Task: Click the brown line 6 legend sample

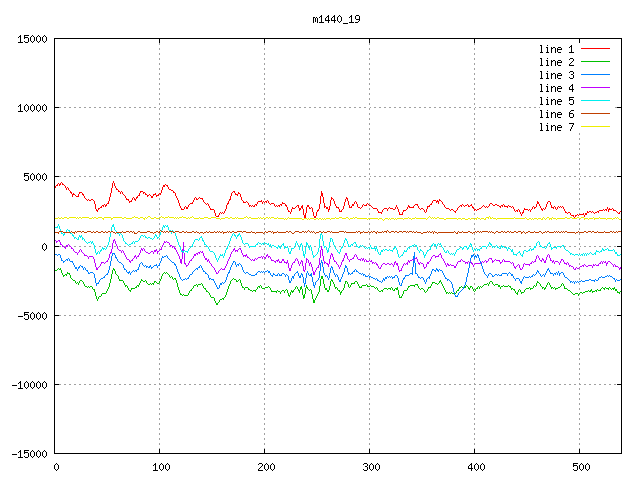Action: (x=595, y=114)
